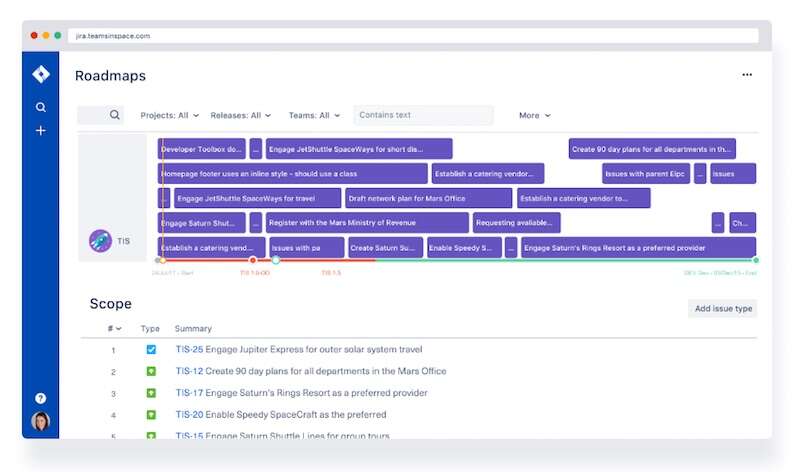Open issue link TIS-17
800x472 pixels.
(x=189, y=393)
